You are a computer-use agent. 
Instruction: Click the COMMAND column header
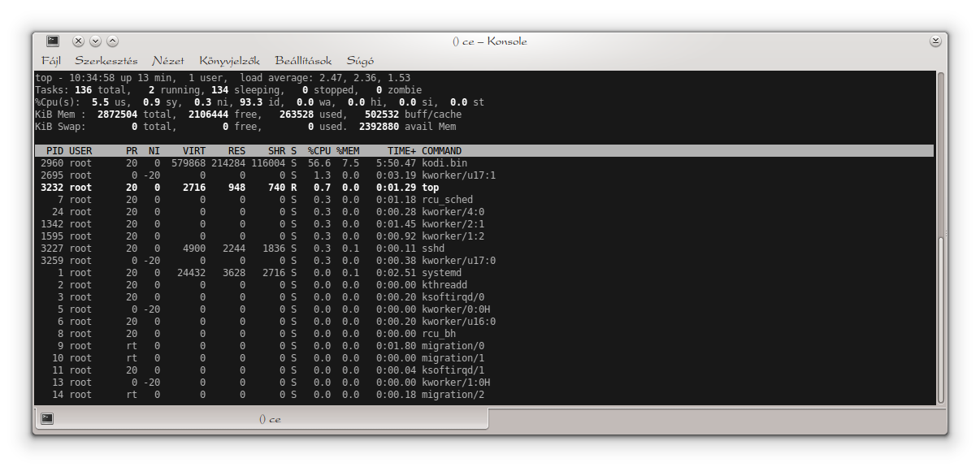coord(441,151)
